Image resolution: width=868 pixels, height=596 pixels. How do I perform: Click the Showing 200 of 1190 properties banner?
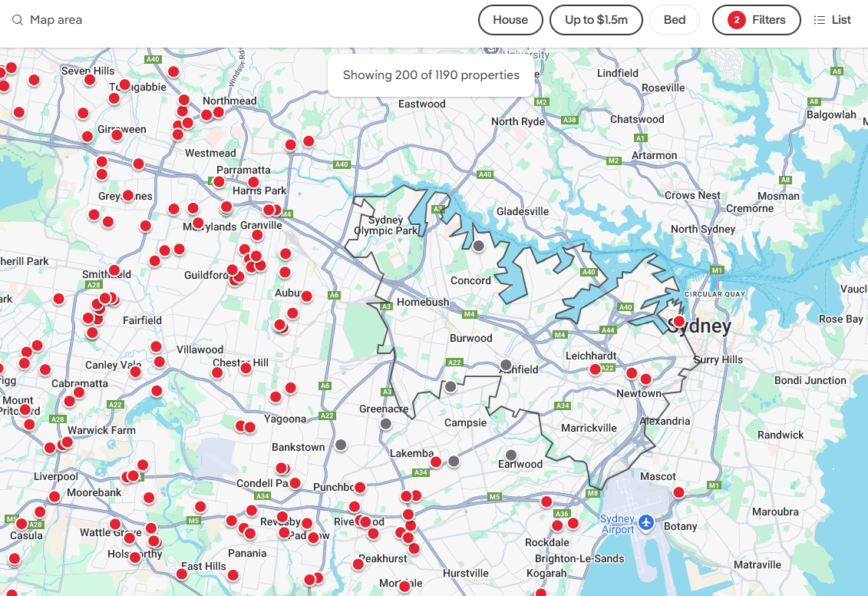[431, 75]
